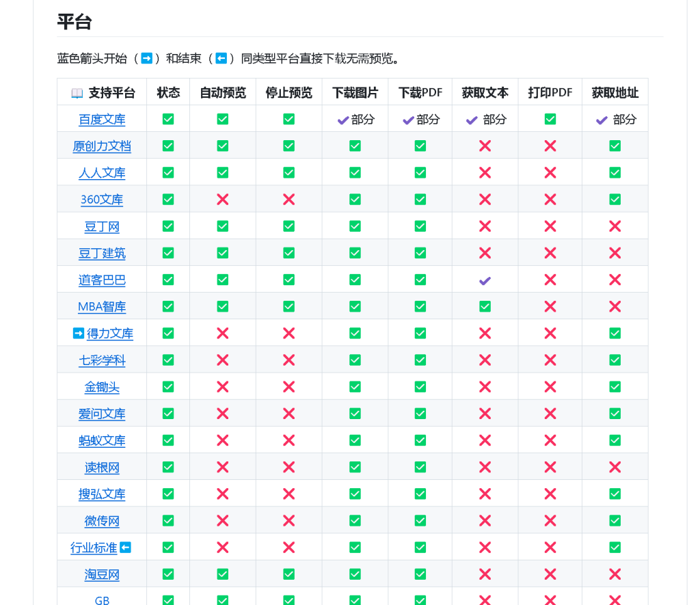Click the green check in 原创力文档 获取地址 cell
This screenshot has height=605, width=700.
[x=615, y=146]
